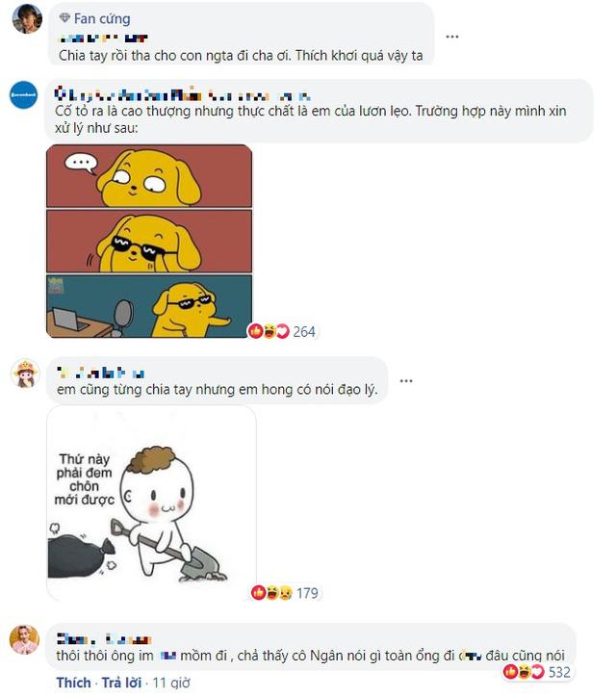Click the Fan cứng diamond badge

click(x=64, y=18)
